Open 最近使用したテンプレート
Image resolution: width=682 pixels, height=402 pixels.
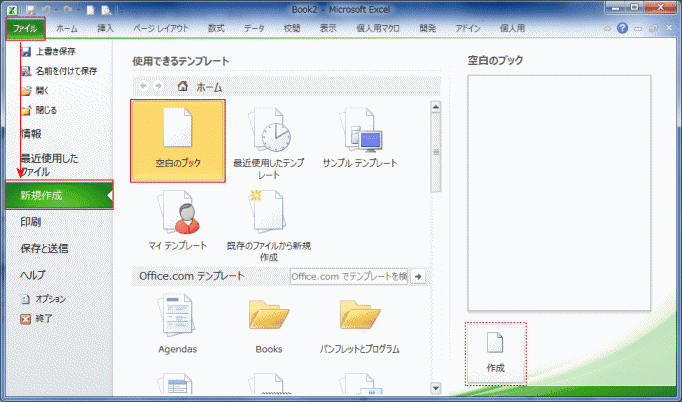(x=269, y=144)
